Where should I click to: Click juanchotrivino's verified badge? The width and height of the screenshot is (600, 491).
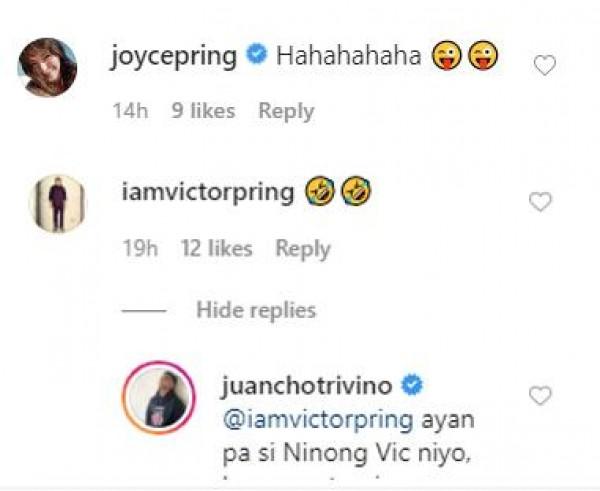coord(412,385)
